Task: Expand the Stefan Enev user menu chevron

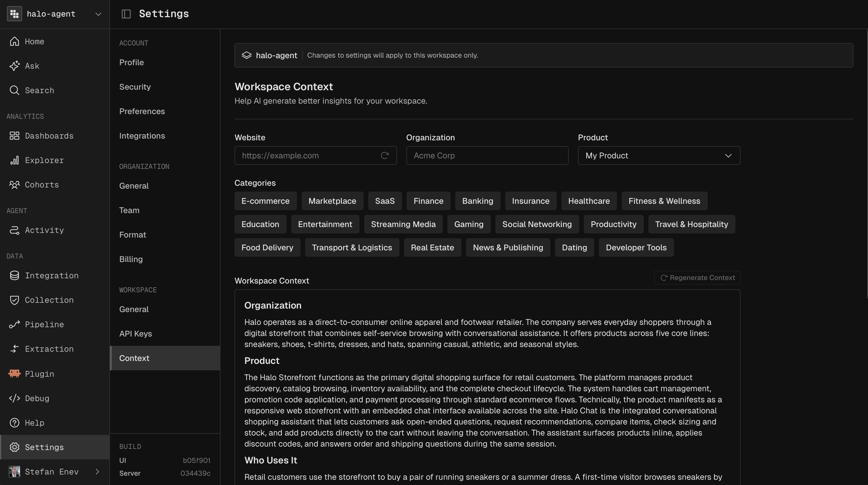Action: pyautogui.click(x=97, y=472)
